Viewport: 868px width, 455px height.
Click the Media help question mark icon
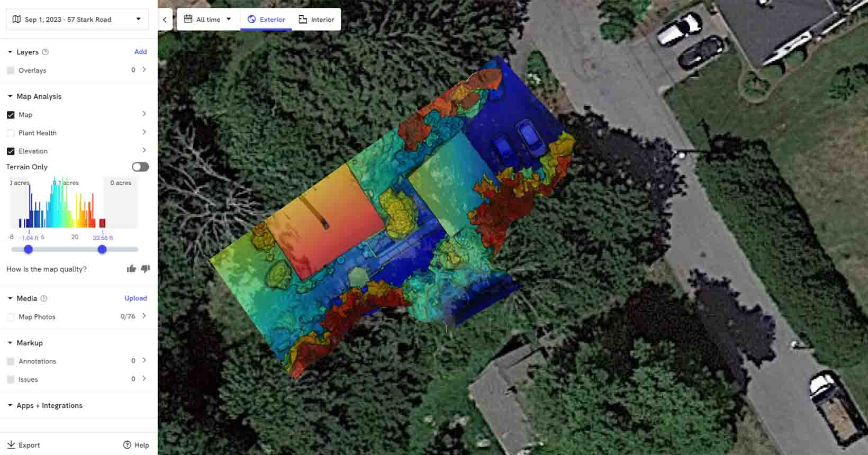(44, 298)
